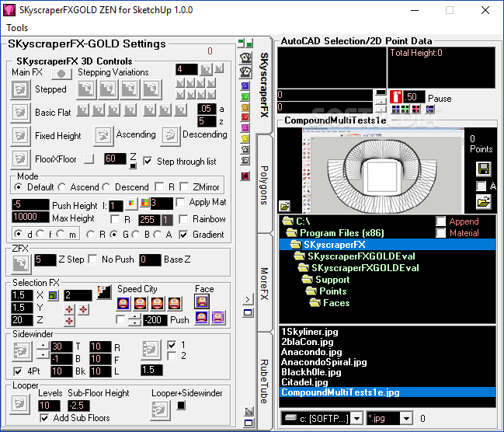
Task: Click the Max Height input field showing 10000
Action: click(30, 217)
